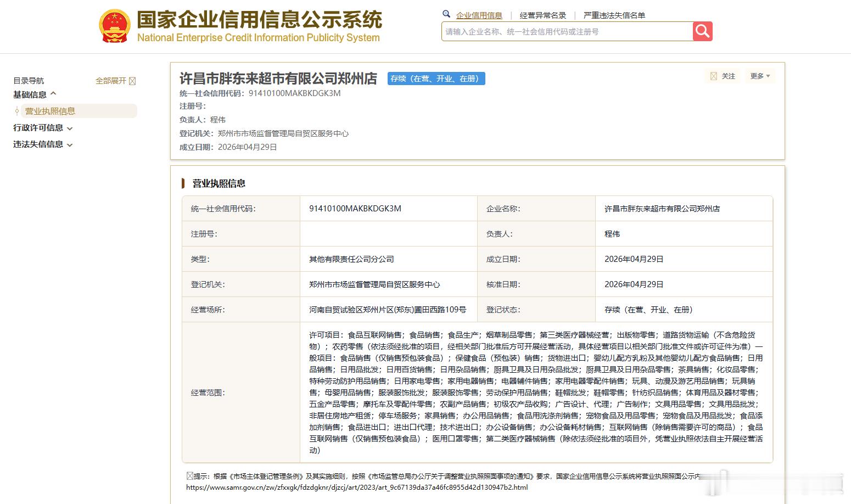Click the 负责人 value 程伟 in table
The image size is (851, 504).
tap(612, 234)
